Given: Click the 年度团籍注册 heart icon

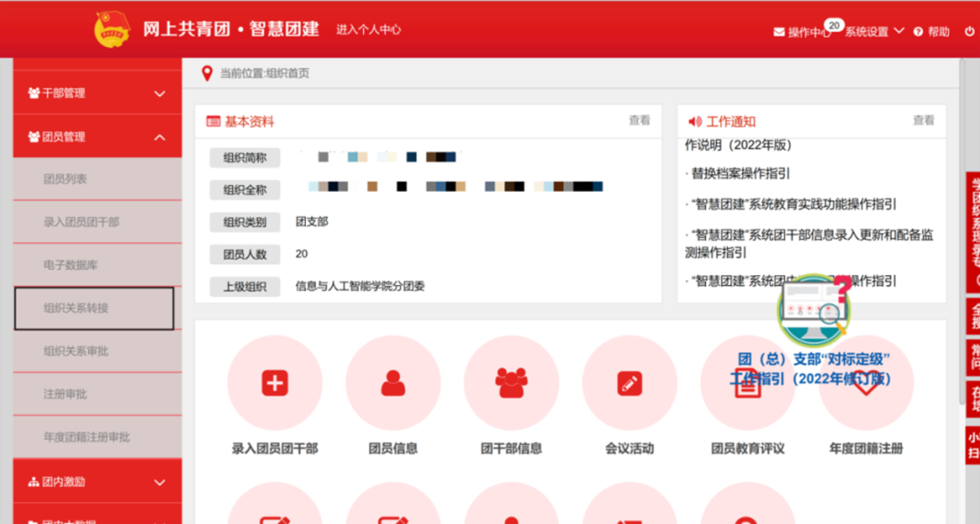Looking at the screenshot, I should [866, 383].
